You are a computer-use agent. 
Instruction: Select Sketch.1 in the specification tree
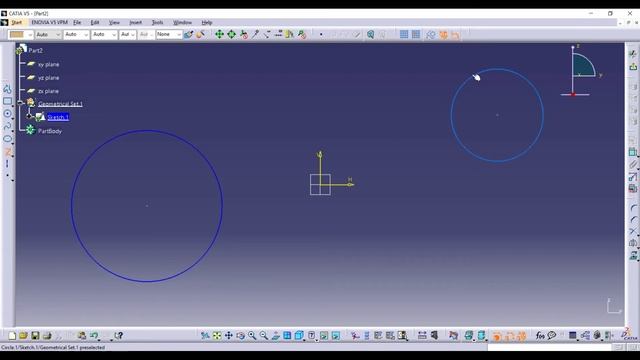coord(58,118)
